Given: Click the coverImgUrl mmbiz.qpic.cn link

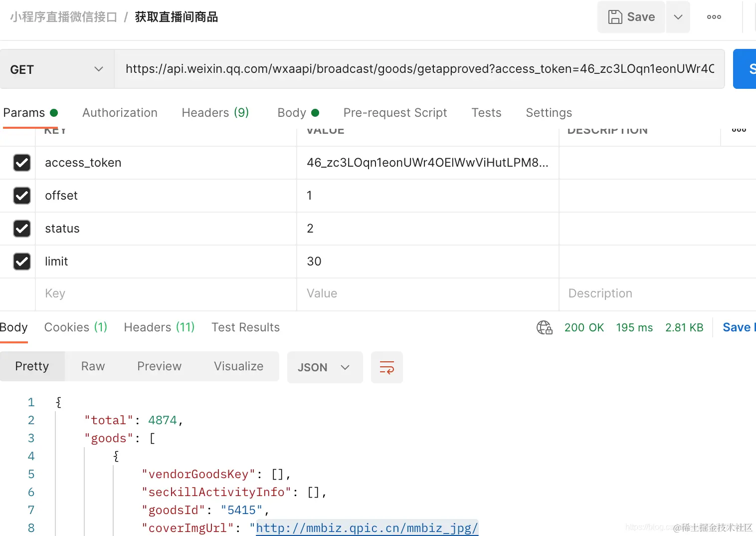Looking at the screenshot, I should click(367, 528).
